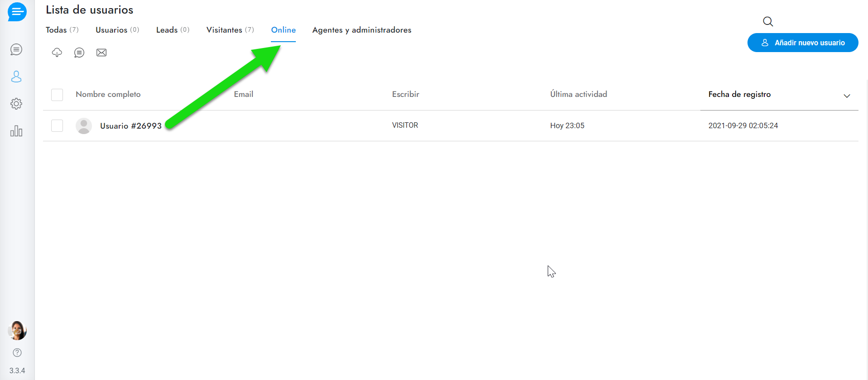
Task: Click the agent profile avatar
Action: (17, 331)
